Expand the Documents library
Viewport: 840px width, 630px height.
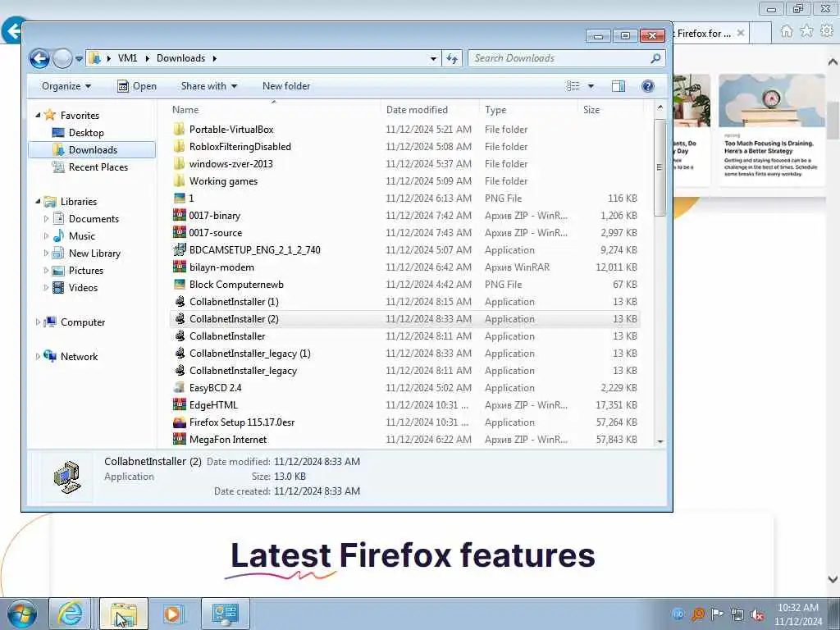46,218
